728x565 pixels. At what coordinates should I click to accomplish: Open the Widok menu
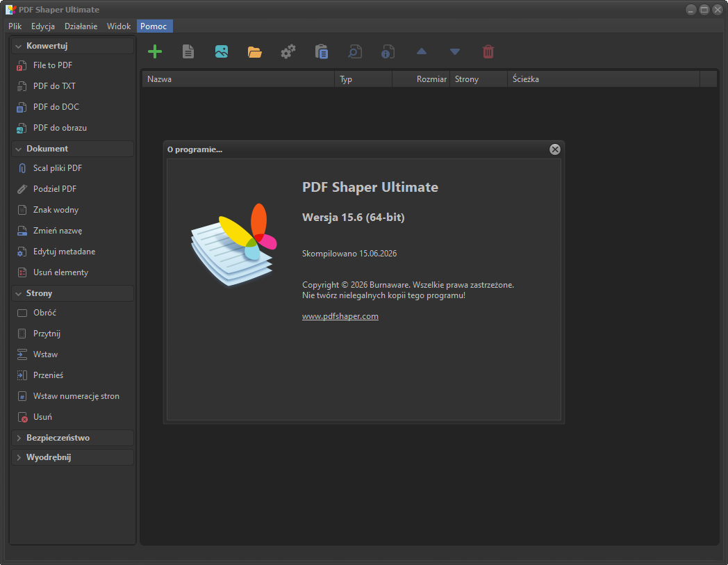pos(118,26)
